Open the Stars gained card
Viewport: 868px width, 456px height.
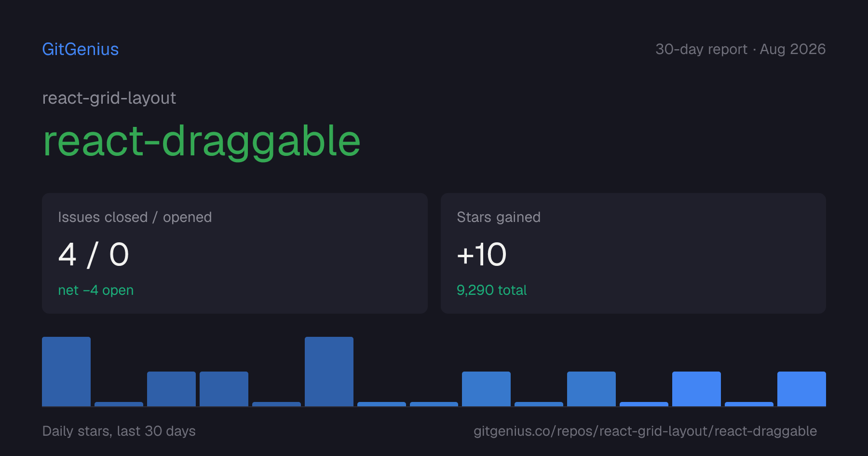pos(633,253)
